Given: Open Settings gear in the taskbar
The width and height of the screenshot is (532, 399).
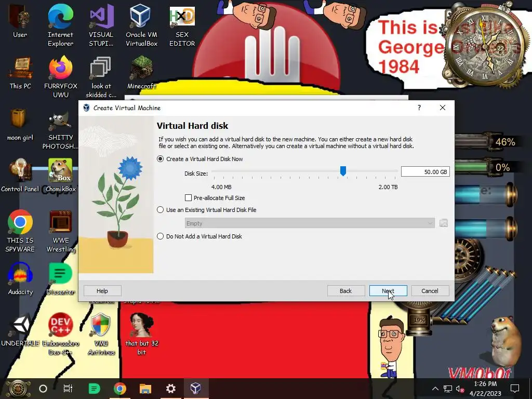Looking at the screenshot, I should [170, 388].
